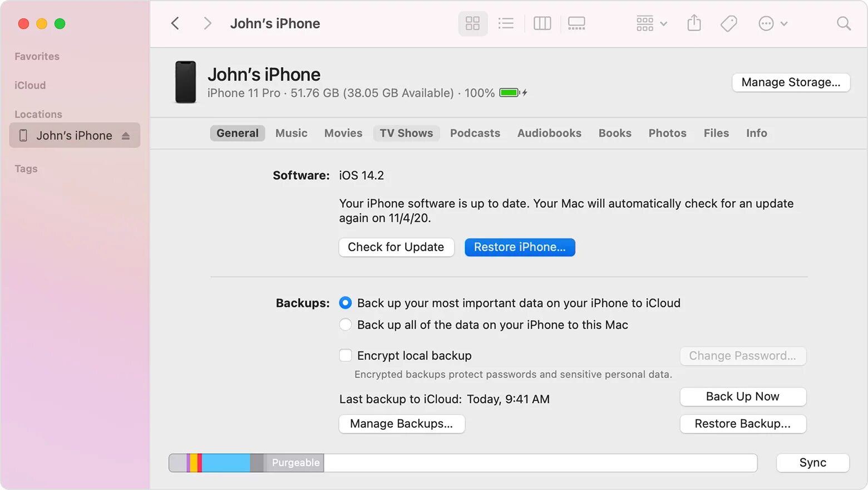Select iCloud backup radio option

pyautogui.click(x=346, y=303)
